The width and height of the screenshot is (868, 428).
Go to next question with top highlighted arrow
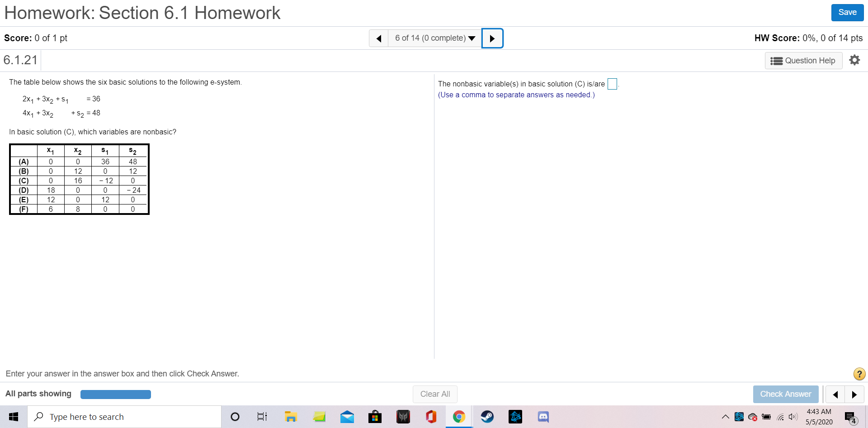pyautogui.click(x=492, y=38)
